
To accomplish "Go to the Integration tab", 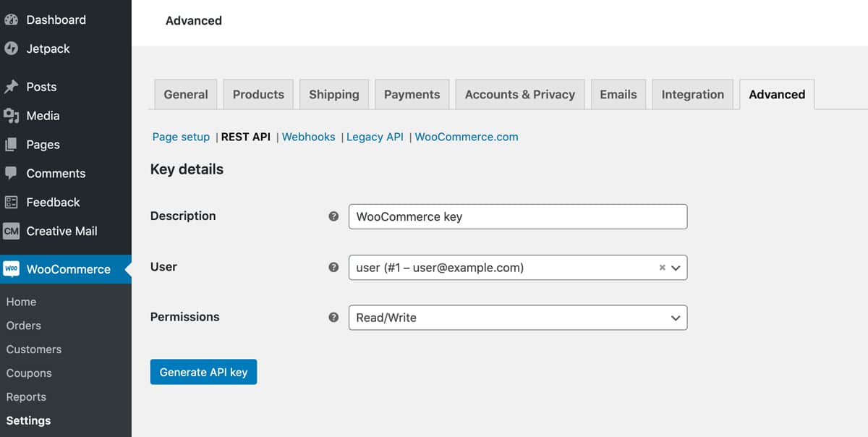I will 693,95.
